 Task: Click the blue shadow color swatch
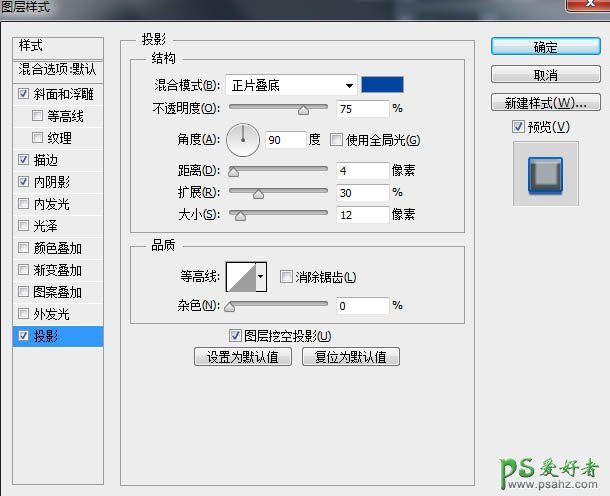click(382, 85)
